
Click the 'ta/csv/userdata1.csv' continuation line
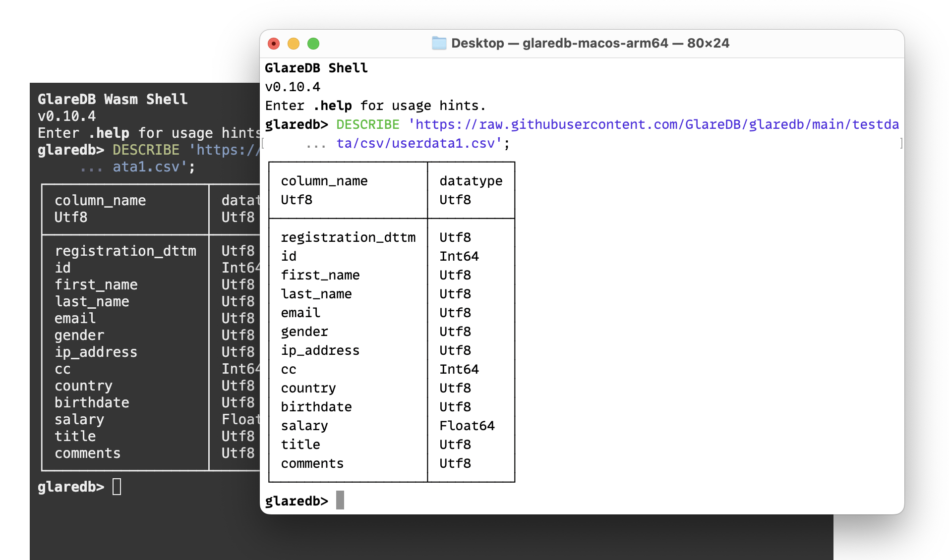coord(420,143)
